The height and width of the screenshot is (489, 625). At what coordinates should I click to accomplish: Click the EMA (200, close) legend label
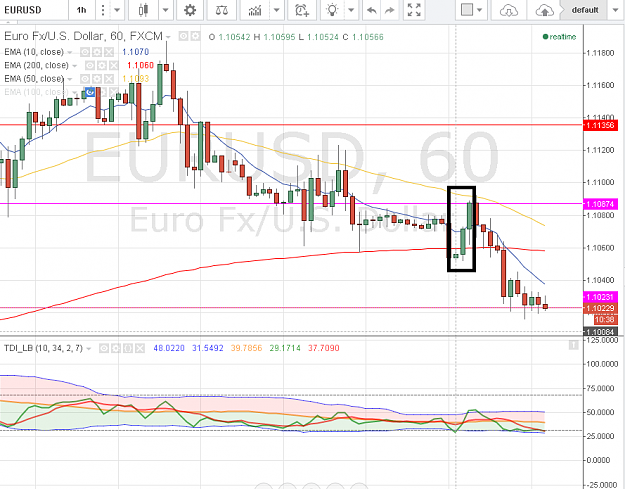click(36, 65)
